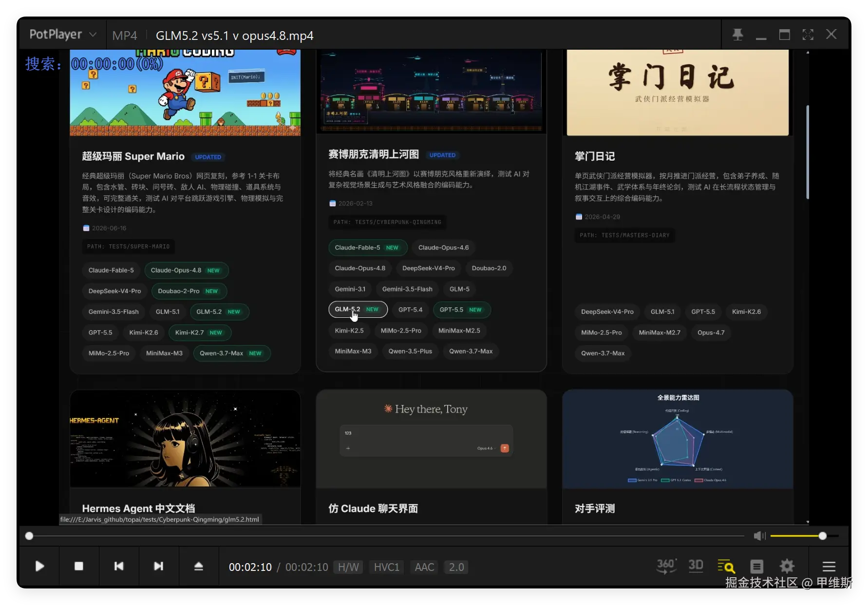Click the scrollbar down arrow in the video
The image size is (868, 605).
pyautogui.click(x=808, y=522)
